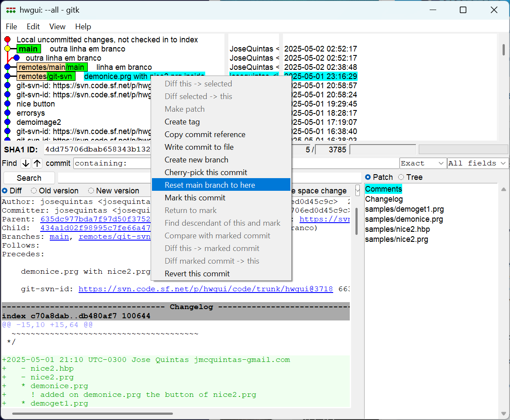Open the Exact match type dropdown
This screenshot has width=510, height=420.
(x=422, y=163)
